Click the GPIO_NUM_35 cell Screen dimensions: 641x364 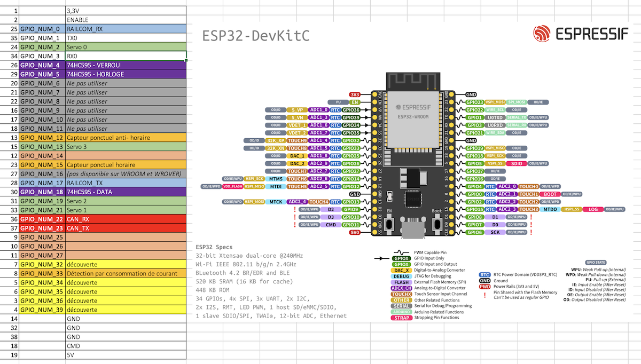(x=42, y=292)
